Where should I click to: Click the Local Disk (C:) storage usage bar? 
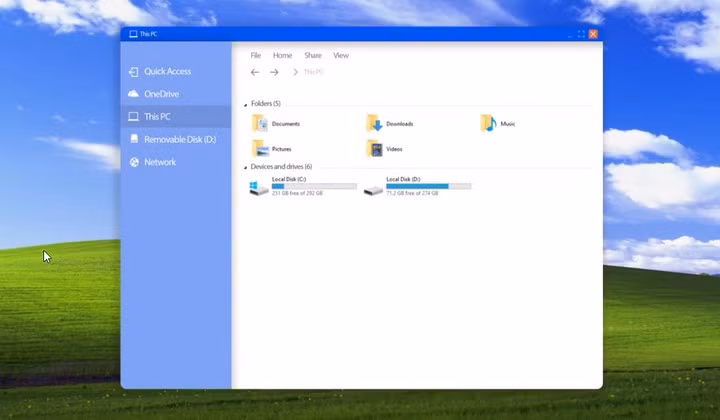point(314,186)
